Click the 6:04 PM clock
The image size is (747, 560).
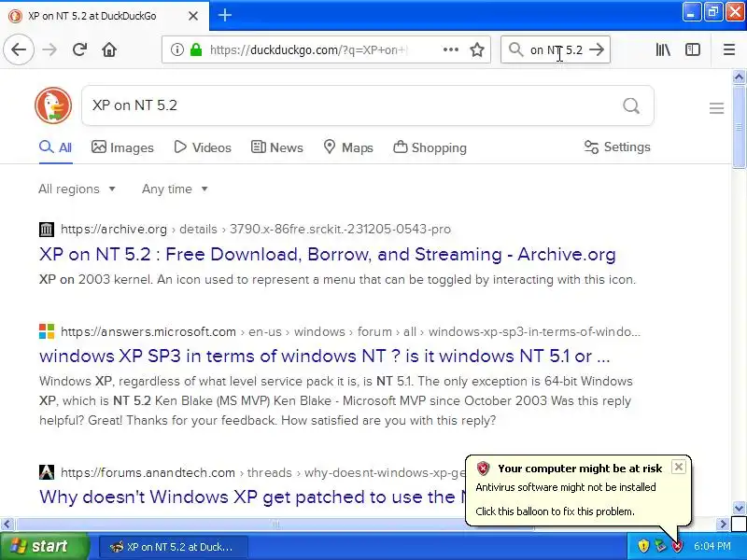pyautogui.click(x=712, y=546)
